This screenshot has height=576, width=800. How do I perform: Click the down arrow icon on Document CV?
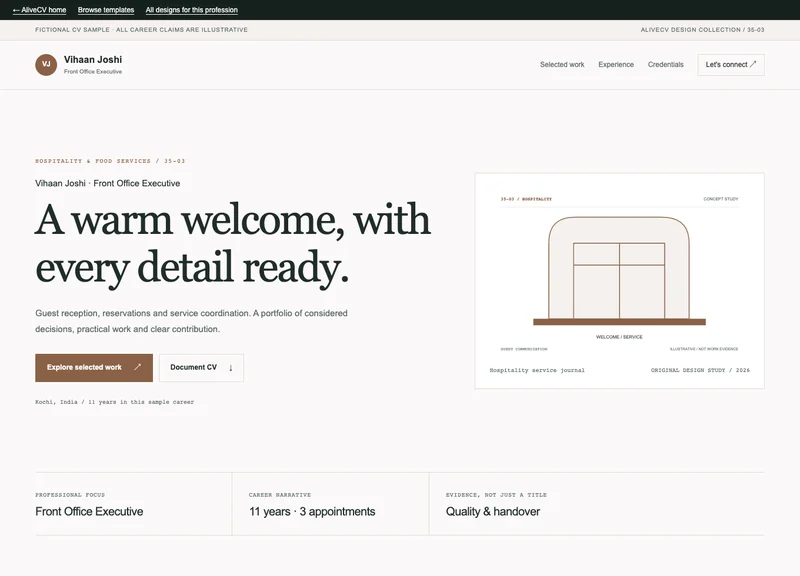[x=231, y=367]
